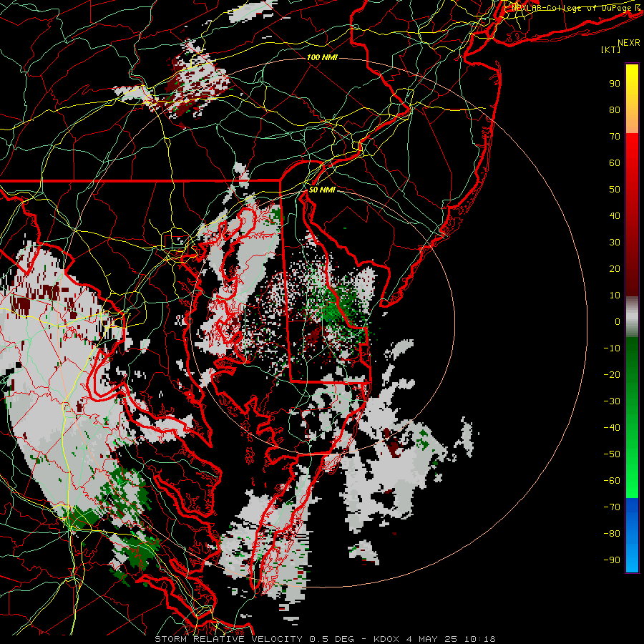Click the bright red segment of the color bar
This screenshot has height=644, width=644.
point(632,156)
